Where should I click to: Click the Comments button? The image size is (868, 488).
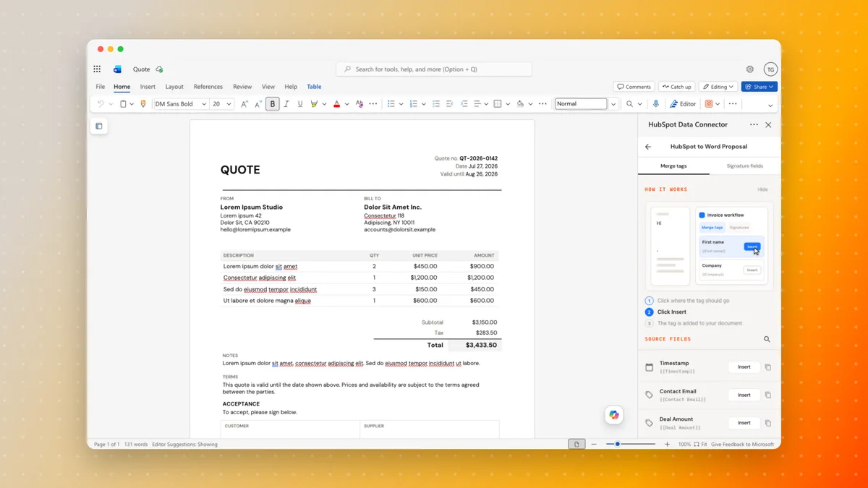(634, 87)
